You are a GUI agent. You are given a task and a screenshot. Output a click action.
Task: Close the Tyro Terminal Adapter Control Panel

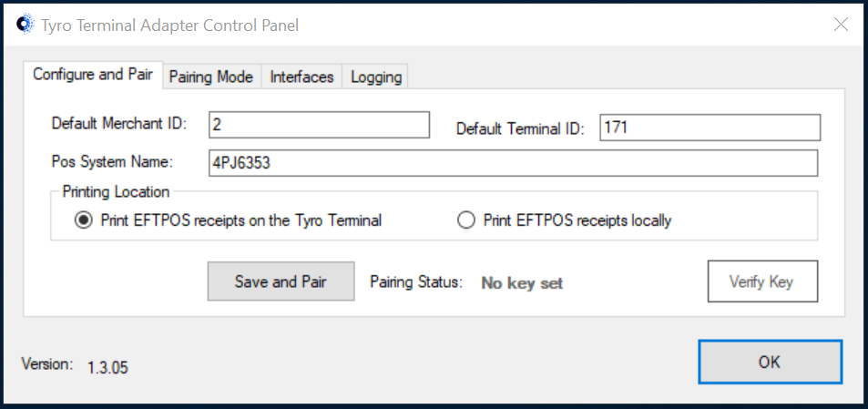841,25
